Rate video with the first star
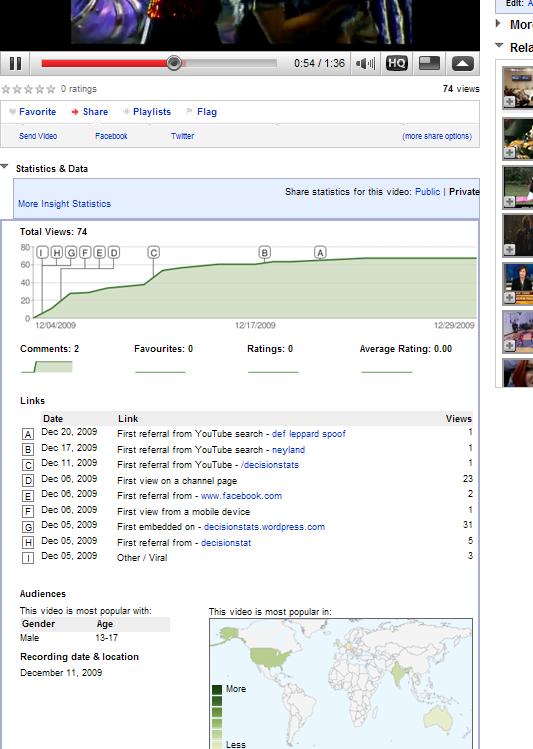This screenshot has width=533, height=749. click(x=6, y=89)
